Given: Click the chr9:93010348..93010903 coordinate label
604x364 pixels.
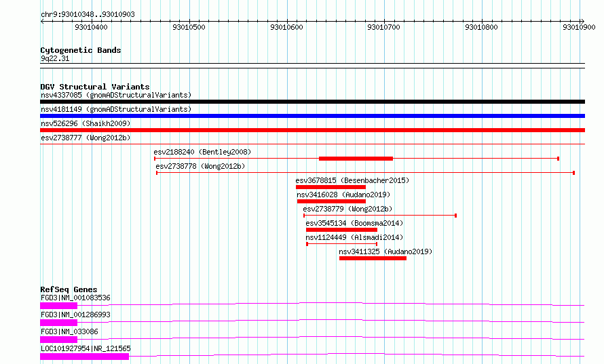Looking at the screenshot, I should [88, 15].
